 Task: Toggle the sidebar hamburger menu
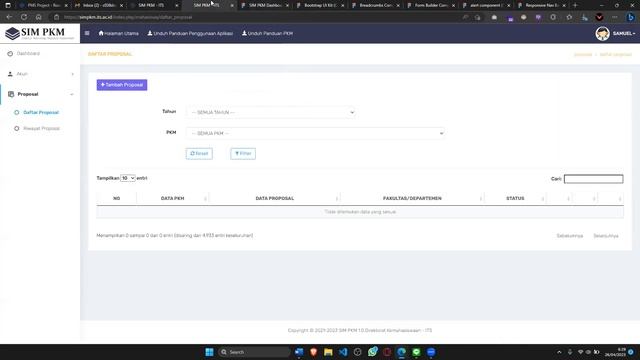tap(87, 33)
